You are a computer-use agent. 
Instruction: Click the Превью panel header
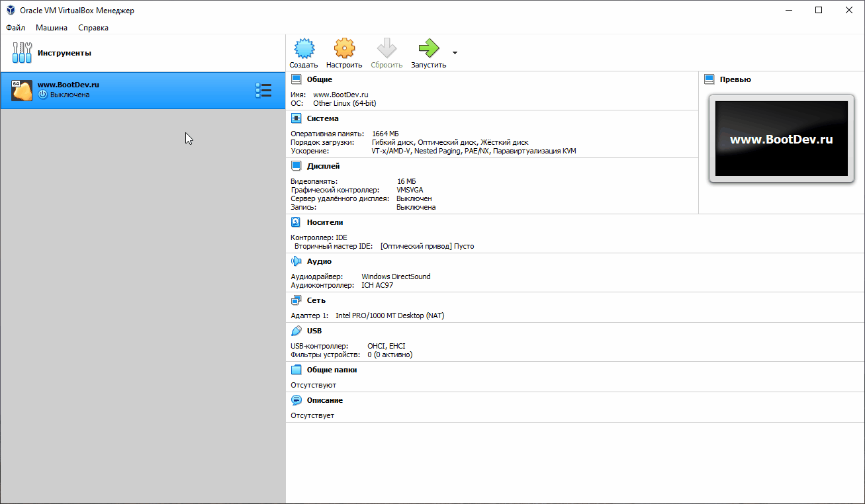[736, 79]
